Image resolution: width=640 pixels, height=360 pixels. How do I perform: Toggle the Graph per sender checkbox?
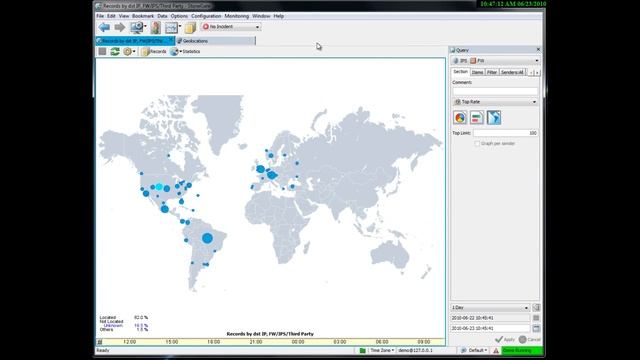(477, 144)
